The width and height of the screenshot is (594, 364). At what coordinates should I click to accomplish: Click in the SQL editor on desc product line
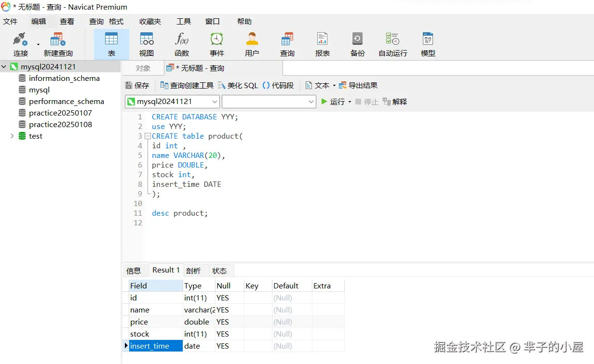click(x=180, y=213)
